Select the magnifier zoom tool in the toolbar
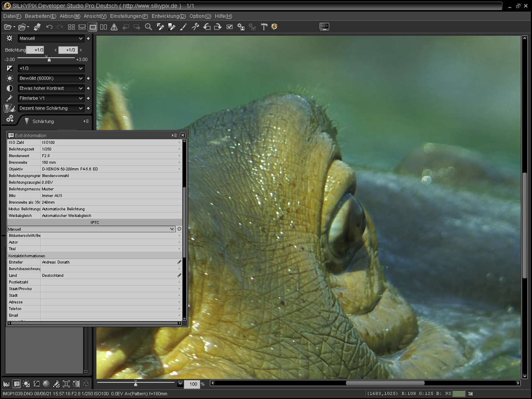The image size is (532, 399). pos(148,27)
